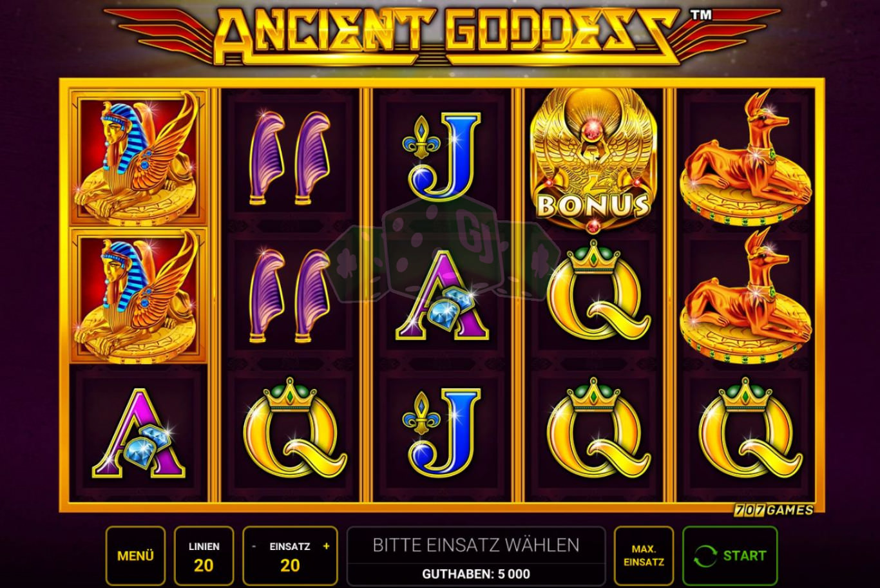Click the second sphinx symbol on first reel
This screenshot has width=880, height=588.
(x=138, y=296)
